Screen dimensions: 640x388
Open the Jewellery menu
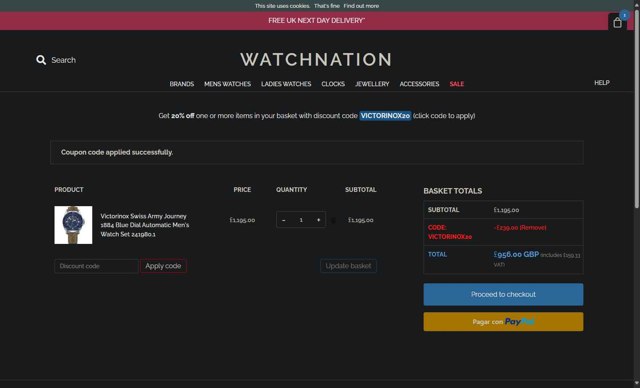372,84
